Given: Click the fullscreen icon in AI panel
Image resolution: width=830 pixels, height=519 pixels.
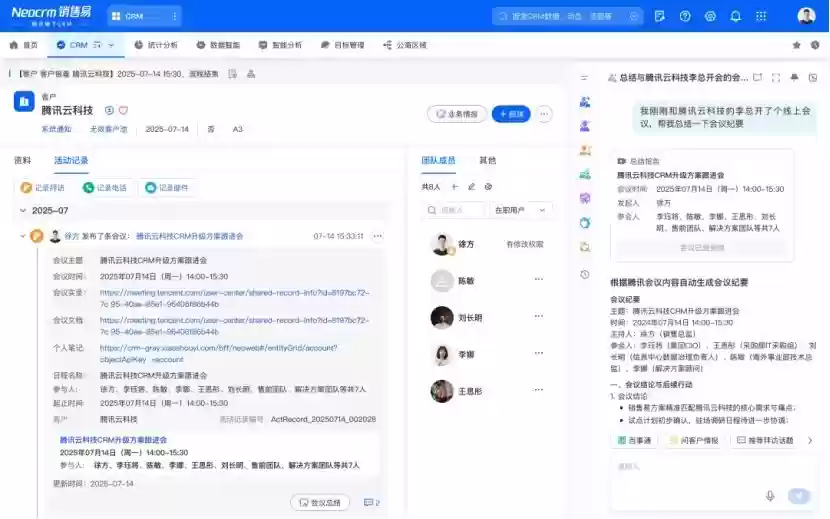Looking at the screenshot, I should pos(776,77).
